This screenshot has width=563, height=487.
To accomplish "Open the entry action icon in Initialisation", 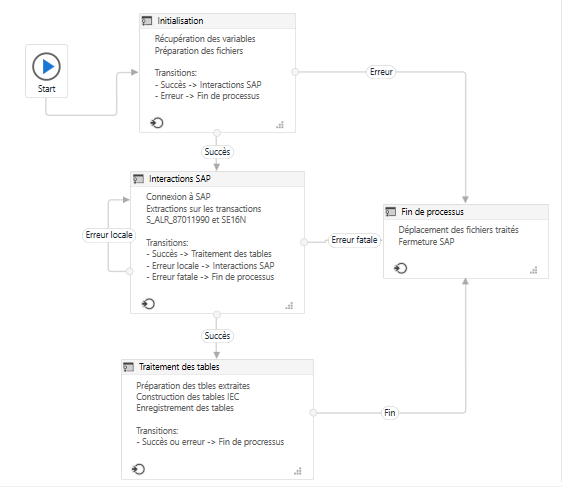I will pyautogui.click(x=157, y=123).
